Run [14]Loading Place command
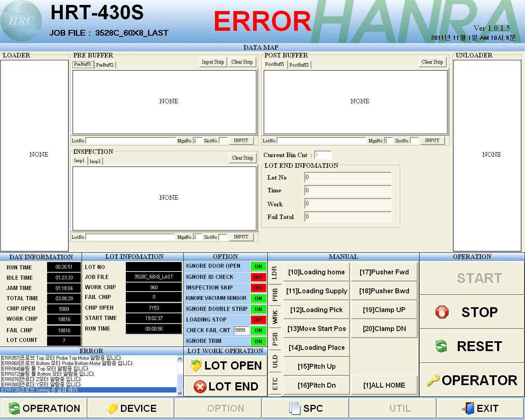Screen dimensions: 525x420 [x=317, y=347]
